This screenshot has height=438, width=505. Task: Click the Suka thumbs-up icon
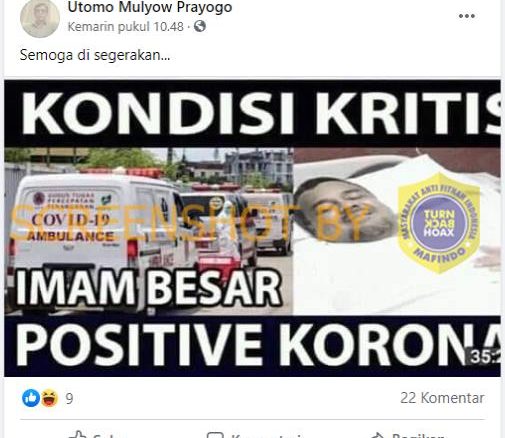(78, 435)
